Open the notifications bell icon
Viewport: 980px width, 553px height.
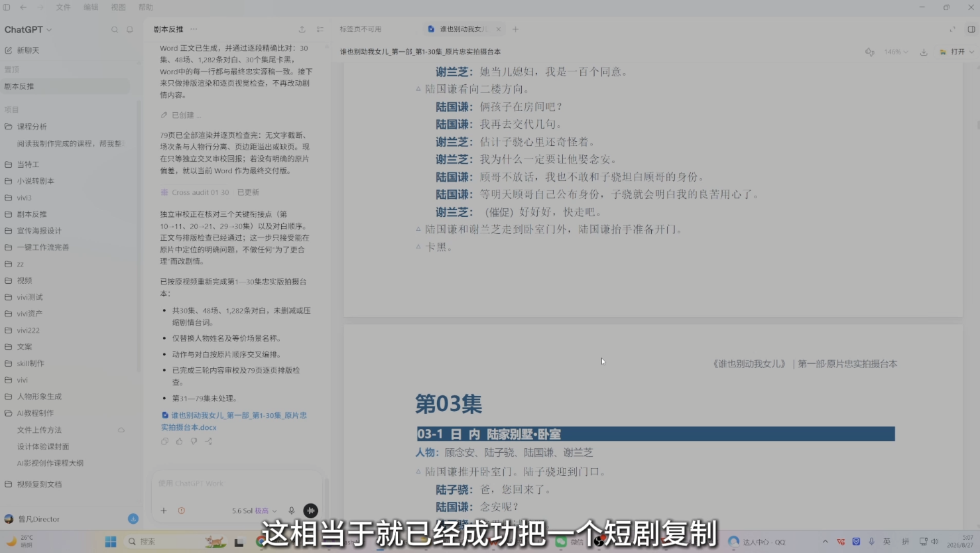click(x=130, y=30)
